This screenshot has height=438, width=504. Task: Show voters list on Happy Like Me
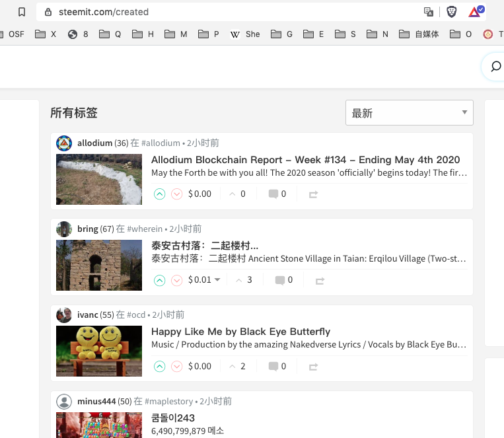point(237,366)
